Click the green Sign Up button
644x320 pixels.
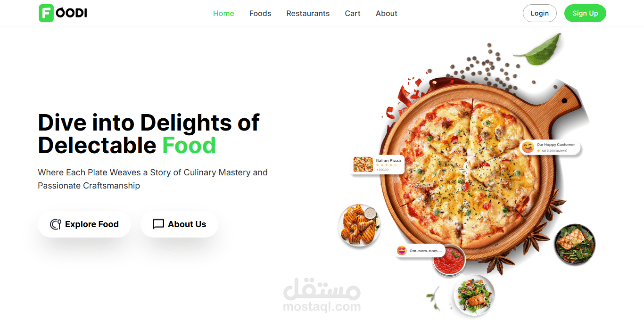(585, 13)
